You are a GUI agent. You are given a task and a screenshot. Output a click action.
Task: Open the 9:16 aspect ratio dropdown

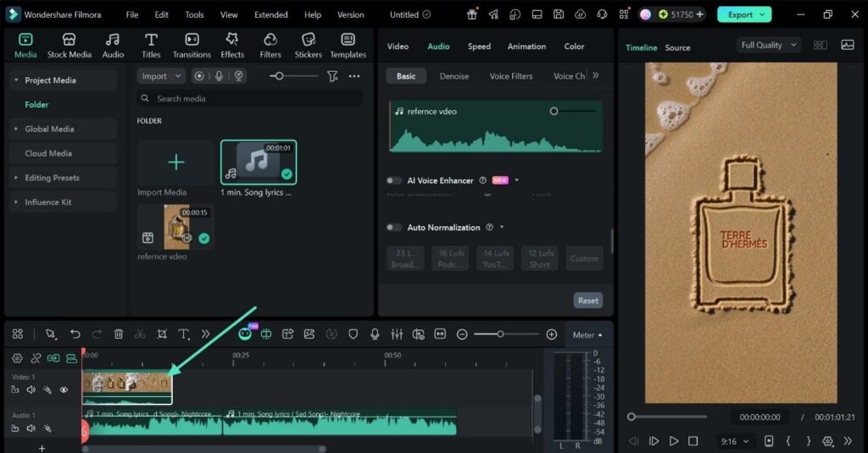tap(734, 441)
